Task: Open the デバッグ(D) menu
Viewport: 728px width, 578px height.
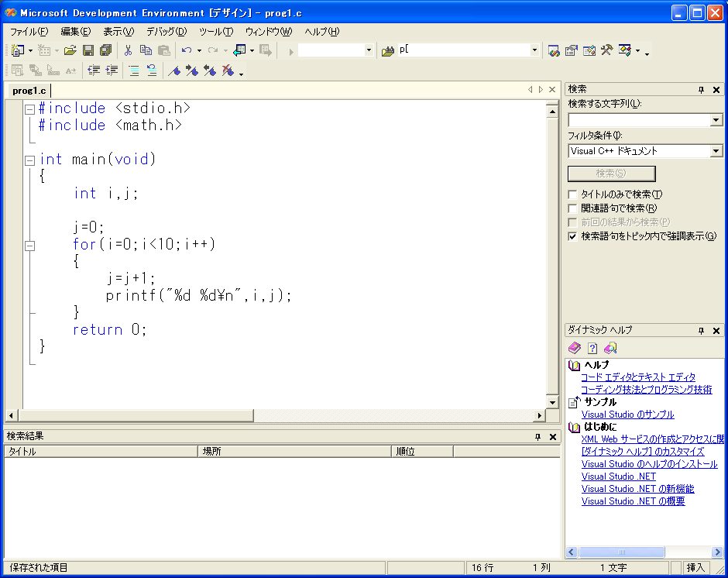Action: 167,32
